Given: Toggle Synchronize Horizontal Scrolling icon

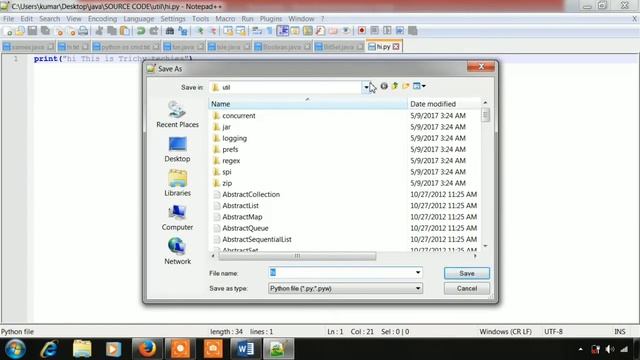Looking at the screenshot, I should pyautogui.click(x=241, y=31).
